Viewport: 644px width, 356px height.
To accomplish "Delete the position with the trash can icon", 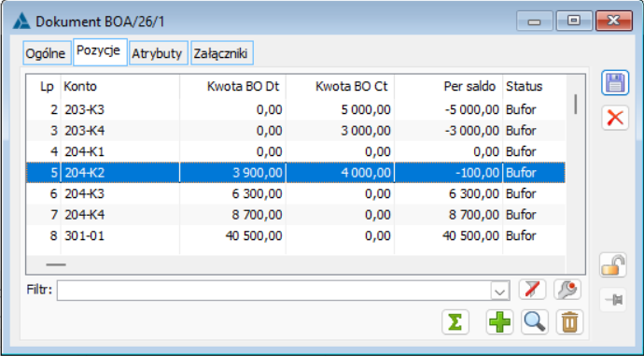I will pyautogui.click(x=569, y=321).
